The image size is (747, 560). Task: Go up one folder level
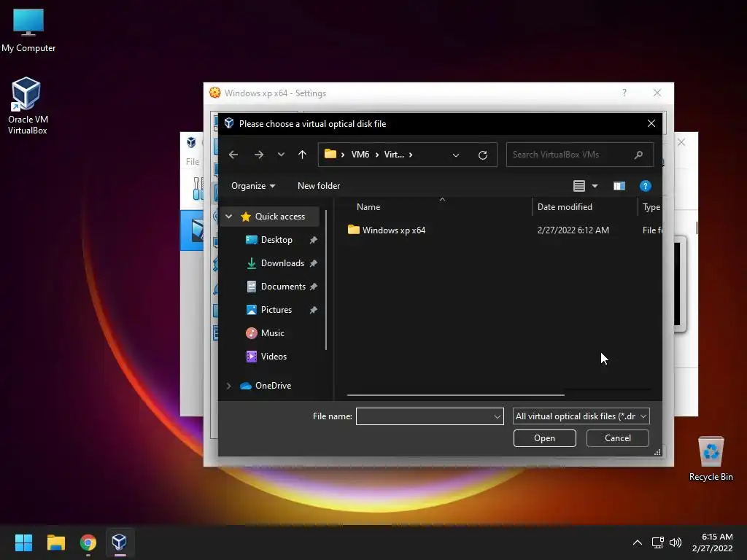click(x=302, y=155)
